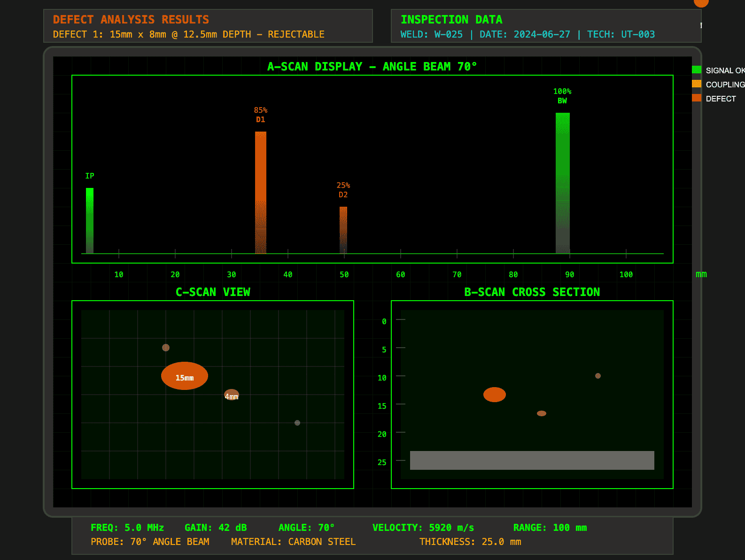Click the MATERIAL: CARBON STEEL readout
This screenshot has height=560, width=745.
click(x=294, y=542)
